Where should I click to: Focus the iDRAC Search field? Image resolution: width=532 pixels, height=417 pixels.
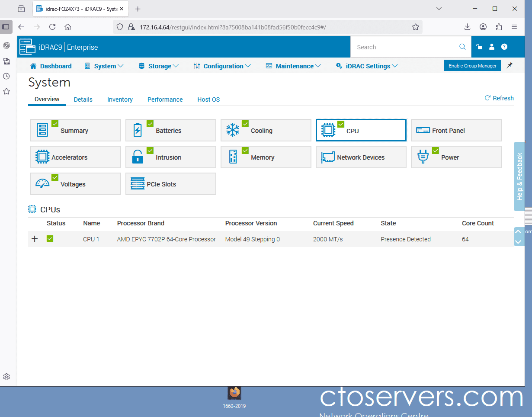407,47
